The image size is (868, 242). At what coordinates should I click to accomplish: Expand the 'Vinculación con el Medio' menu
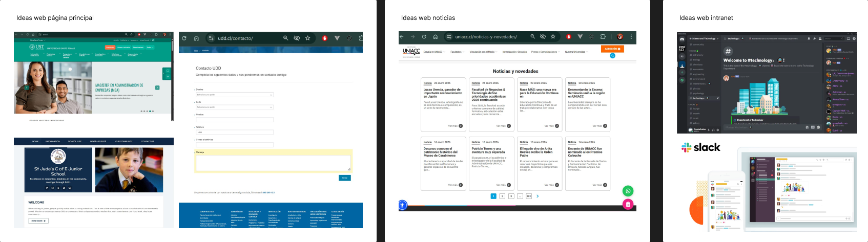[x=483, y=52]
